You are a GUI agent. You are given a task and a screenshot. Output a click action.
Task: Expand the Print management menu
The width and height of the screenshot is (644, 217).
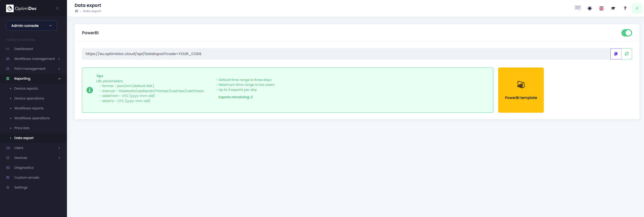30,69
